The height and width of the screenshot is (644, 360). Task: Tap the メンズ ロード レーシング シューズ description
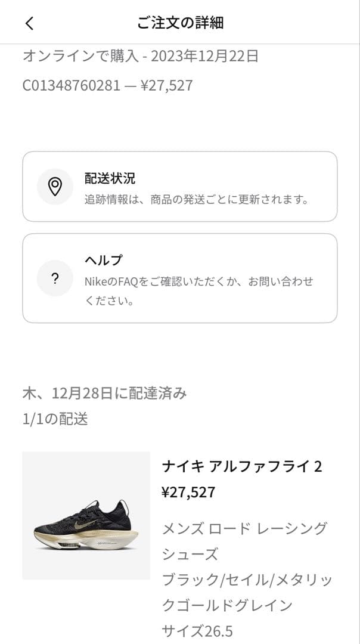(245, 528)
